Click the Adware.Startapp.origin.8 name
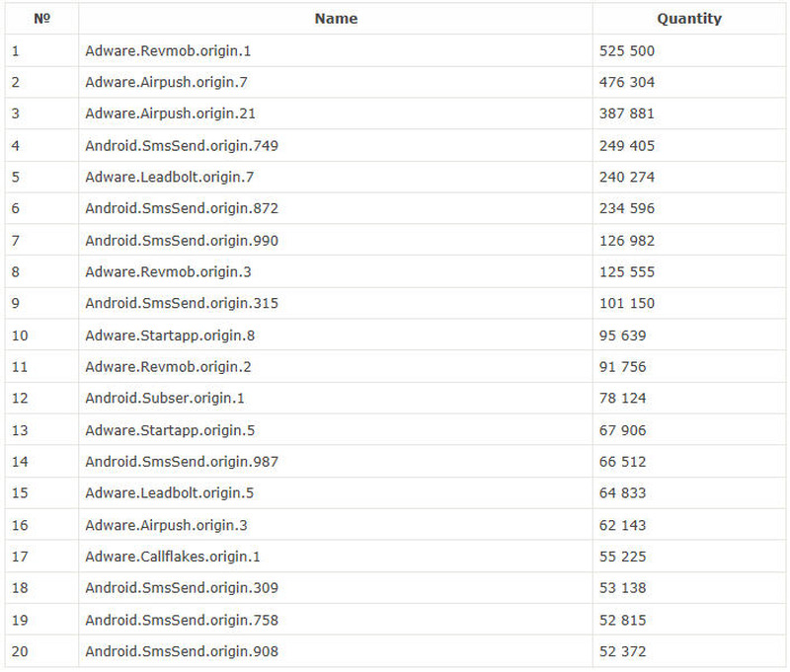Screen dimensions: 790x672 (x=169, y=336)
